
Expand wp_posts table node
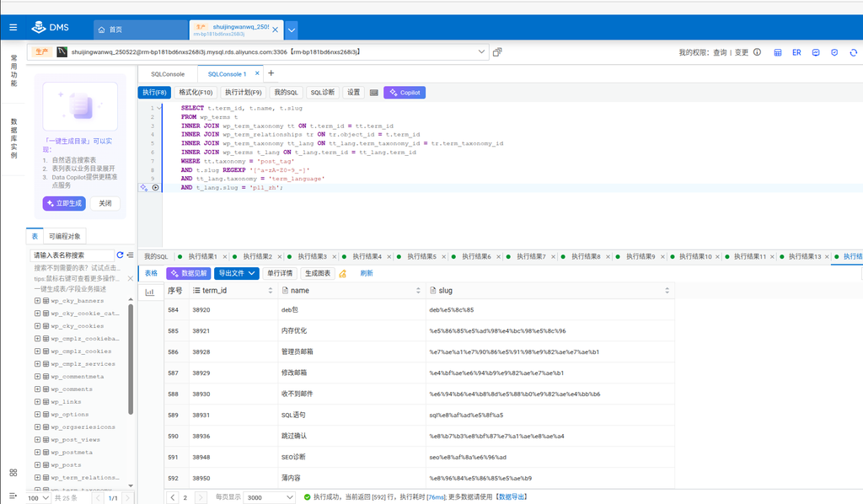[37, 465]
